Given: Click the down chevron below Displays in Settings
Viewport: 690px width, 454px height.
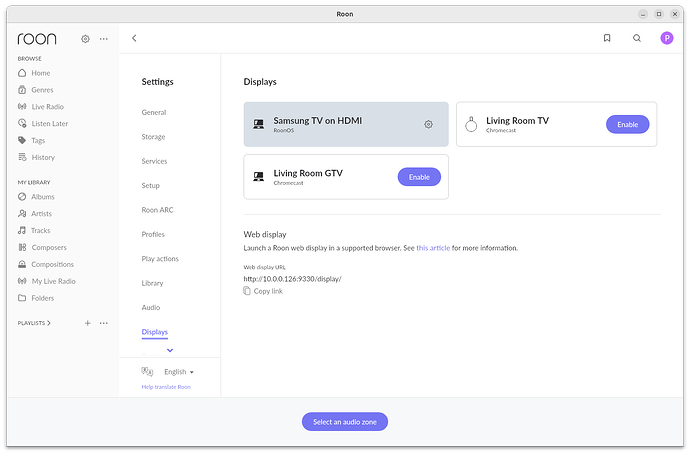Looking at the screenshot, I should (x=170, y=350).
